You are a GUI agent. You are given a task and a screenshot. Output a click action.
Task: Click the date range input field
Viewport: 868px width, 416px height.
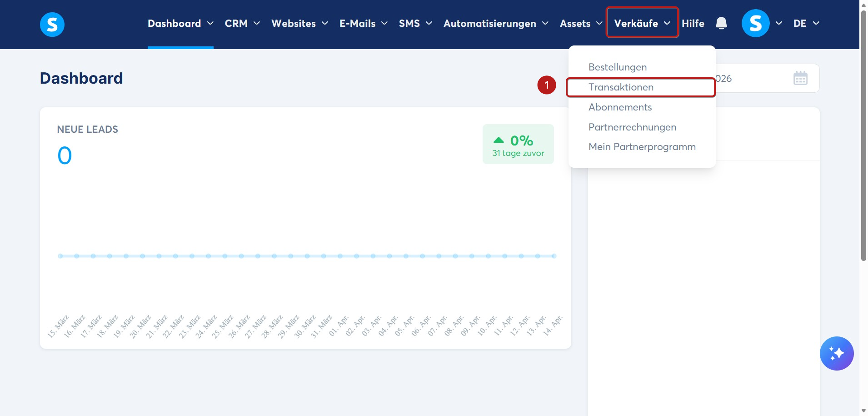point(767,78)
